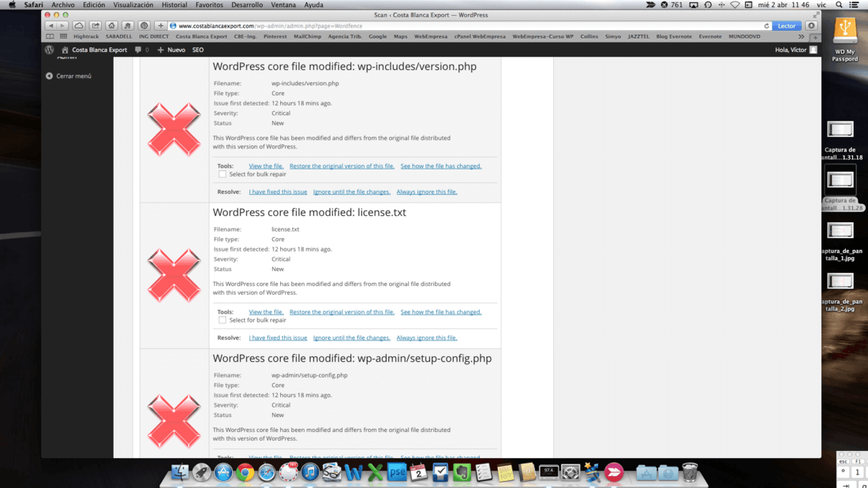Open Evernote from the Dock
This screenshot has height=488, width=868.
[x=462, y=472]
